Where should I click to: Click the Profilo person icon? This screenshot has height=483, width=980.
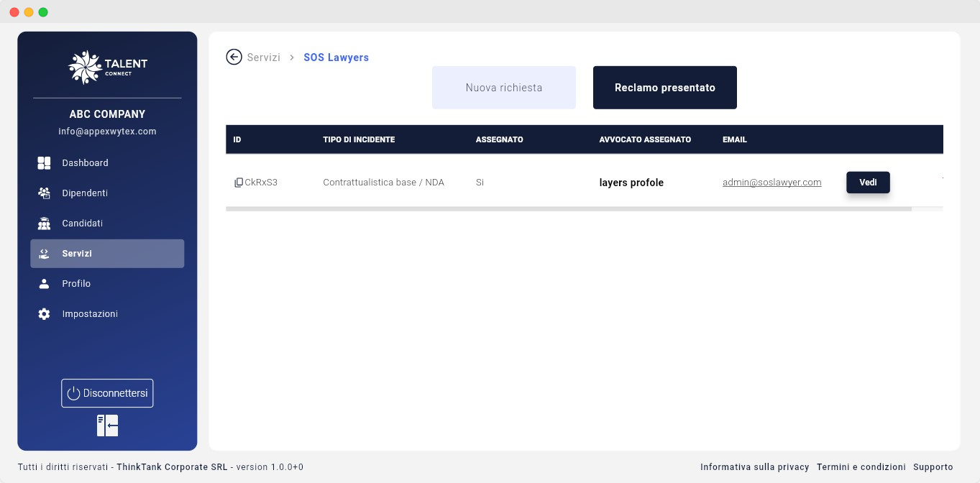tap(44, 284)
